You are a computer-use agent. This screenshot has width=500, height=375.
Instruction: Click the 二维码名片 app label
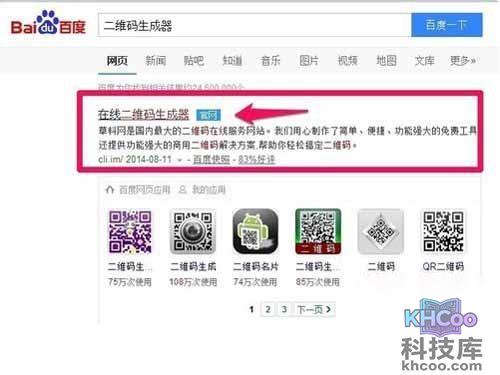256,267
